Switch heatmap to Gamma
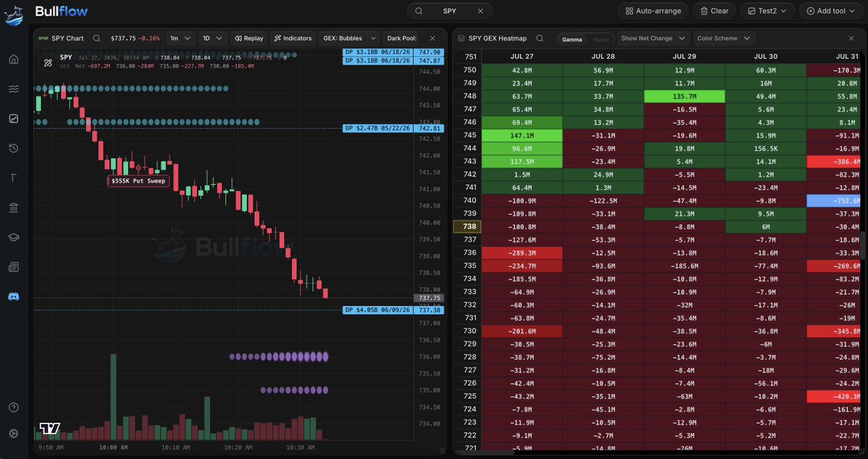Viewport: 868px width, 459px height. coord(573,39)
